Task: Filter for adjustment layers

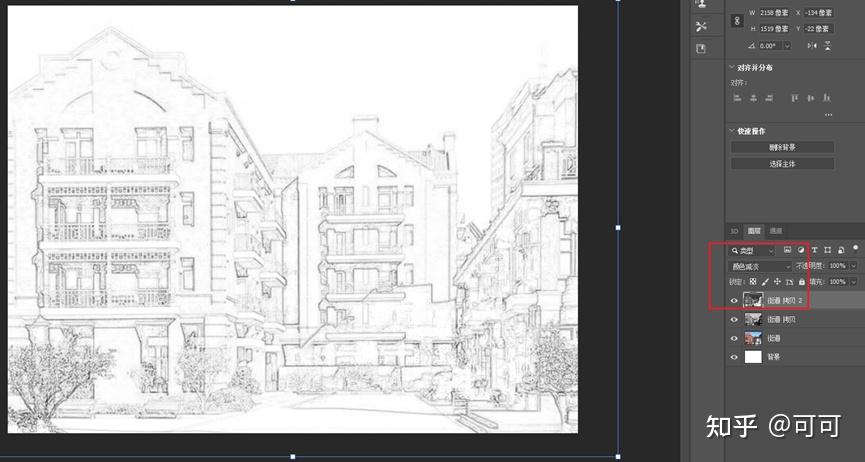Action: (800, 251)
